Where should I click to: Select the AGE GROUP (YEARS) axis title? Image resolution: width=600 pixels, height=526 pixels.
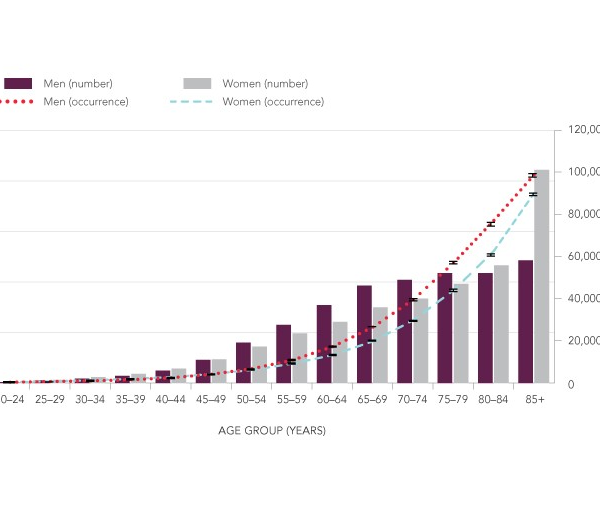click(x=271, y=431)
